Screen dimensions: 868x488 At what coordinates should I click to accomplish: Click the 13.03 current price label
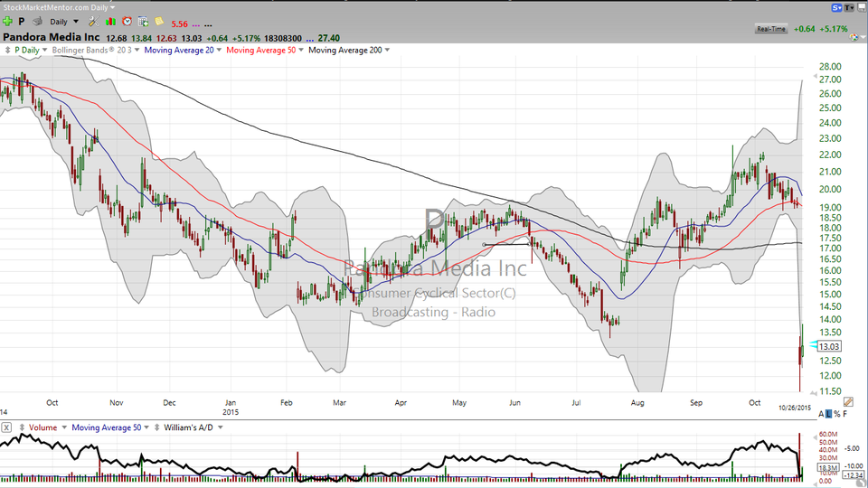829,346
